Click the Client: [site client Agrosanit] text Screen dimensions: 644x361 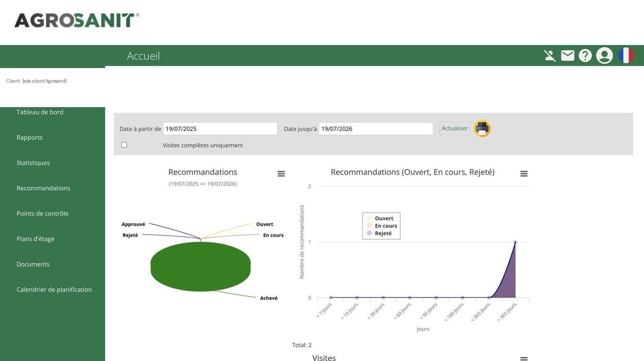tap(36, 81)
